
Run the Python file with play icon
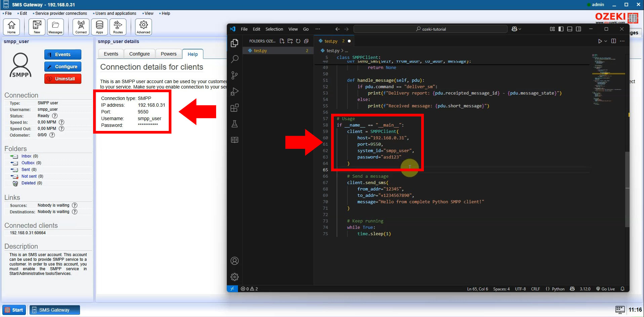coord(600,41)
